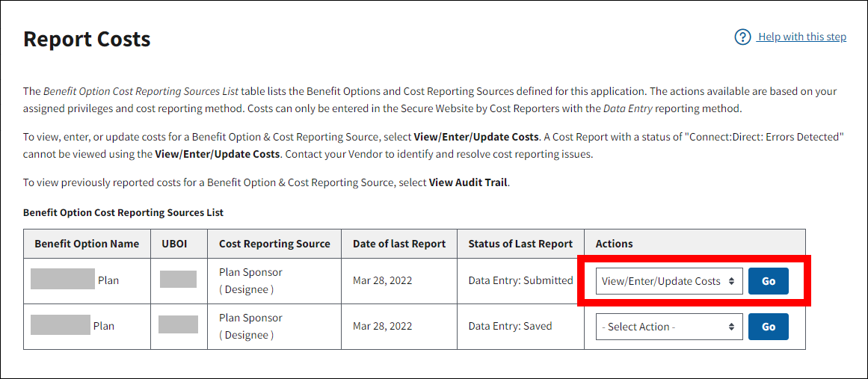Click the 'Data Entry: Submitted' status cell
The image size is (868, 379).
[x=520, y=281]
